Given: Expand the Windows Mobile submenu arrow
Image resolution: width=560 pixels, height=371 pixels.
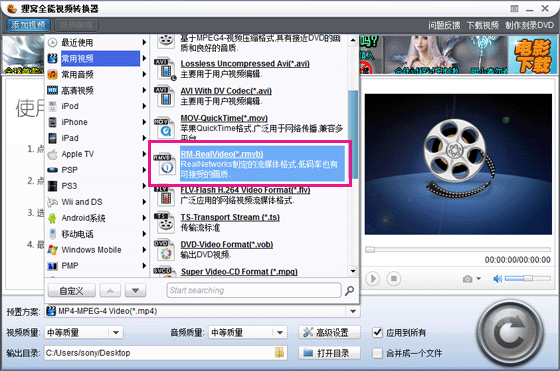Looking at the screenshot, I should click(144, 250).
